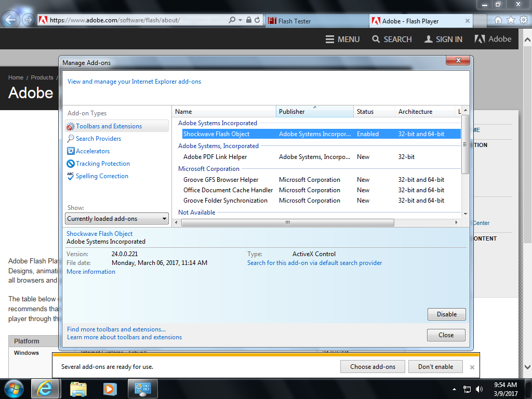This screenshot has width=532, height=399.
Task: Click SEARCH on the Adobe header
Action: point(392,39)
